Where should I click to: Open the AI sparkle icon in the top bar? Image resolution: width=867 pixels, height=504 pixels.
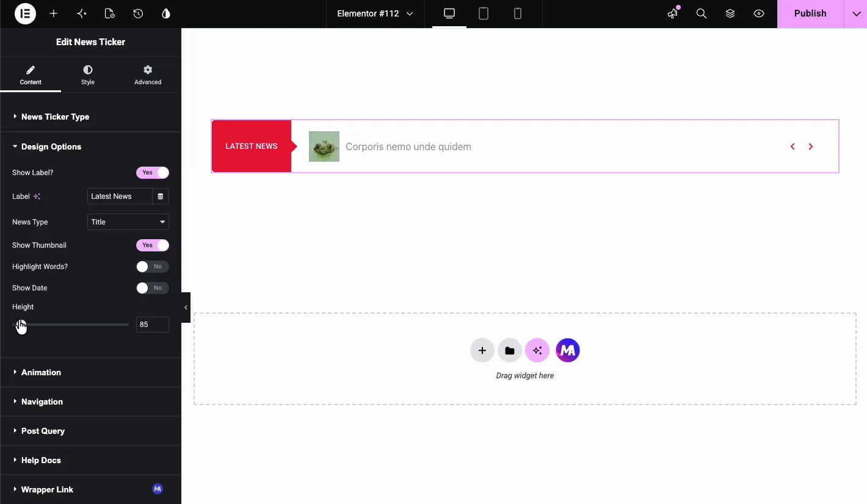(x=82, y=13)
